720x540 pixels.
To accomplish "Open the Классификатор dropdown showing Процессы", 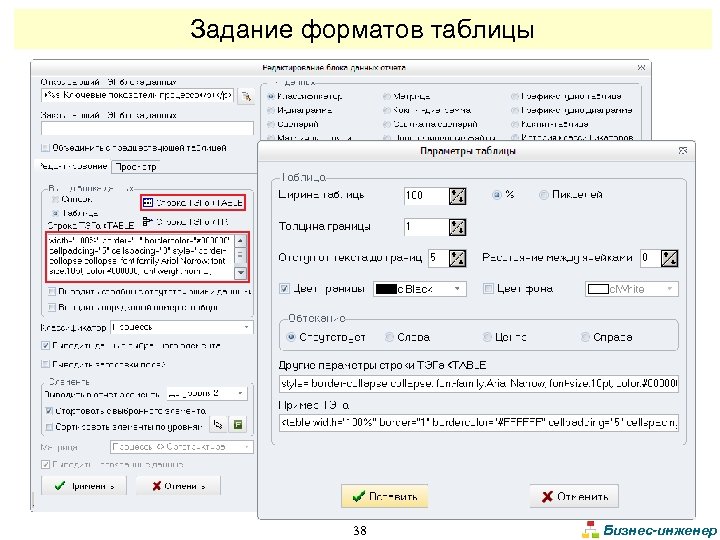I will pyautogui.click(x=247, y=327).
